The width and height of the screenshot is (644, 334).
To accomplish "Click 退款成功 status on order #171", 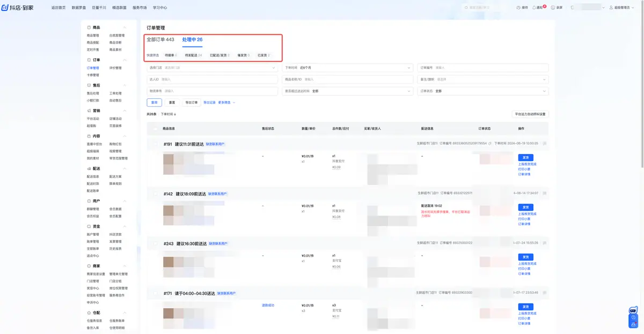I will (x=268, y=305).
